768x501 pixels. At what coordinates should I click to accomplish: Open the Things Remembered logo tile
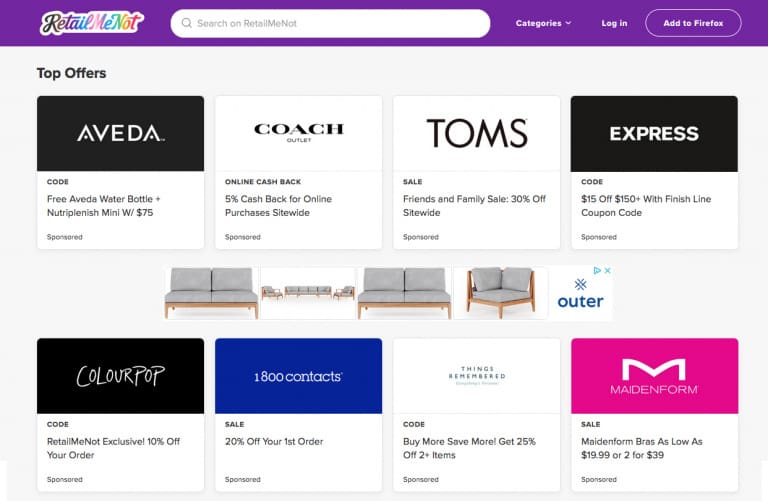pos(477,376)
